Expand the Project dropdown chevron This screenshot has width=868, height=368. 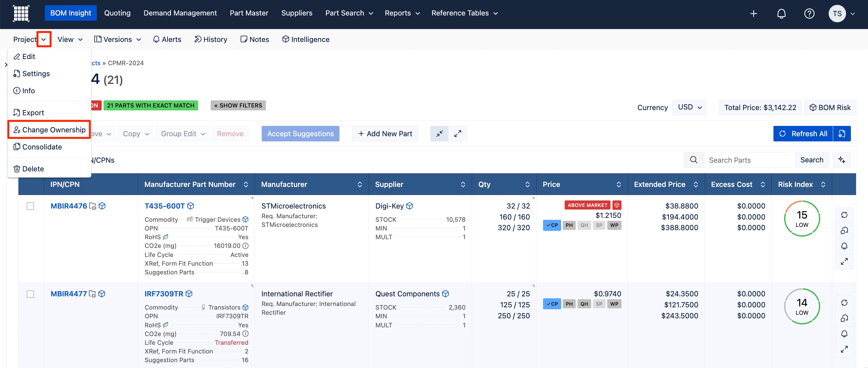(44, 39)
